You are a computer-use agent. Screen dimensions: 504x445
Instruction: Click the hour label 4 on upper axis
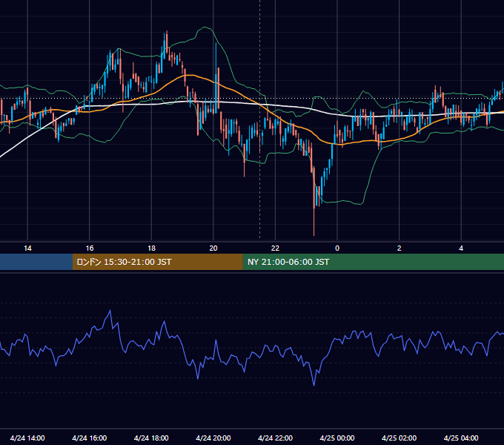tap(461, 248)
